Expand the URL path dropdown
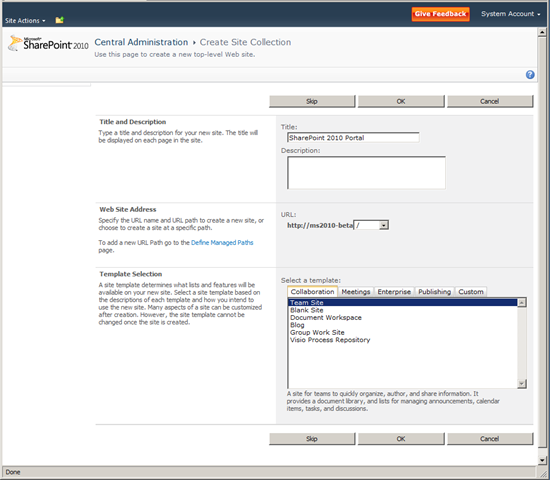Viewport: 550px width, 480px height. tap(384, 225)
